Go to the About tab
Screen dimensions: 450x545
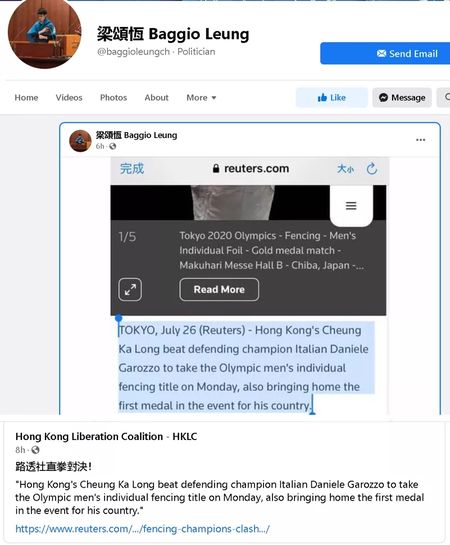pos(156,98)
